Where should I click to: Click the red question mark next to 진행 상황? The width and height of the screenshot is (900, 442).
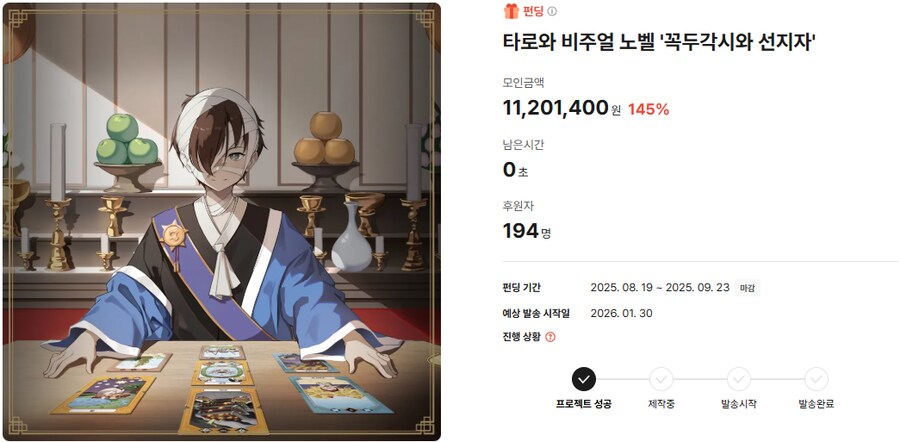pos(550,337)
